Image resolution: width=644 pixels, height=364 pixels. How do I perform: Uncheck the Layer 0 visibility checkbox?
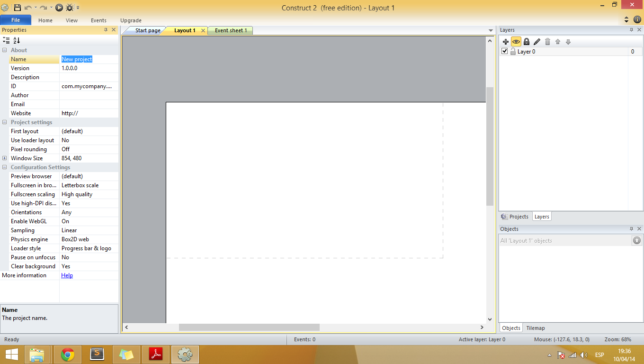pos(505,51)
